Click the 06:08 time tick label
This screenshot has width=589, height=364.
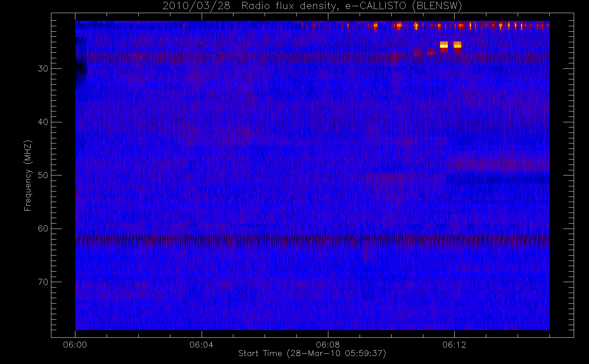tap(328, 345)
